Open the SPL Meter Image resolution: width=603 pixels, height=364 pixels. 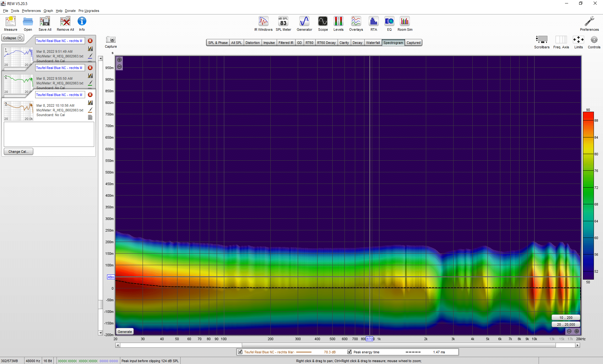tap(283, 24)
